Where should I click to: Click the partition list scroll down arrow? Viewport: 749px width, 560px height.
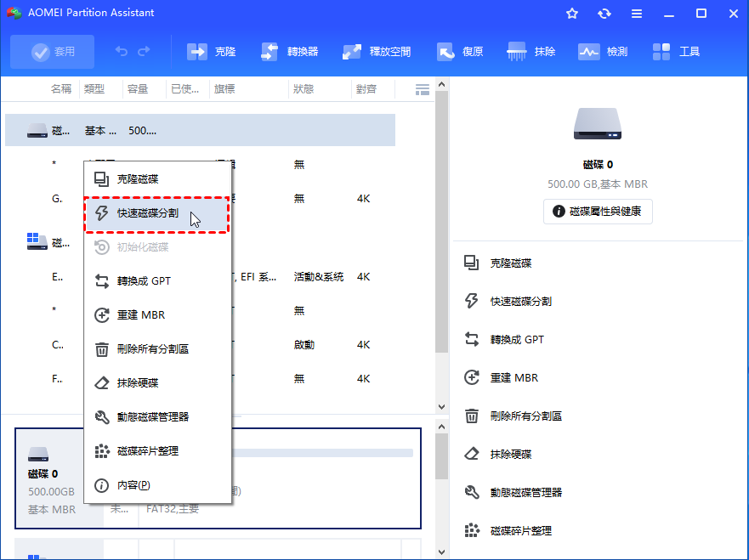[x=442, y=407]
